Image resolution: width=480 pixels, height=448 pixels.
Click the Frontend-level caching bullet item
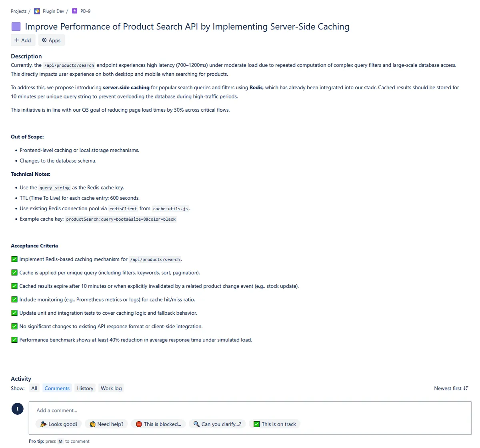(80, 150)
